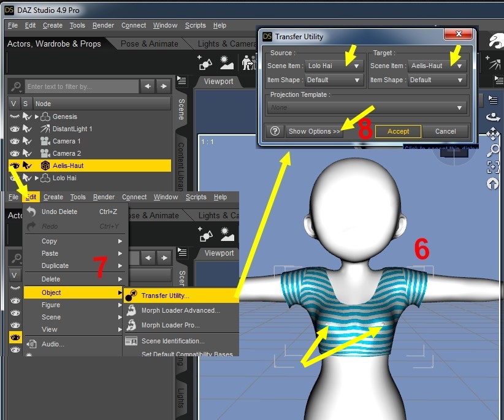
Task: Expand the Lolo Hai tree node
Action: [x=37, y=178]
